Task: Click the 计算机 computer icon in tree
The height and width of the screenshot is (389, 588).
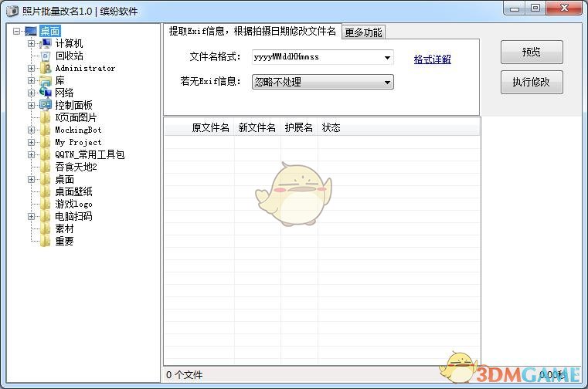Action: pyautogui.click(x=46, y=44)
